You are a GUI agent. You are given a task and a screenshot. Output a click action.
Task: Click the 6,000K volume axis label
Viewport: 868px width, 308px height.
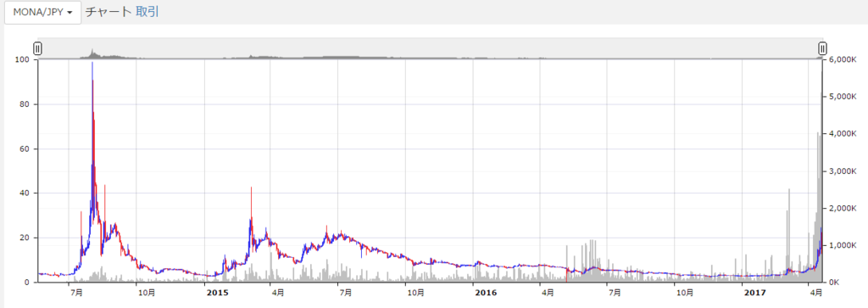point(842,59)
